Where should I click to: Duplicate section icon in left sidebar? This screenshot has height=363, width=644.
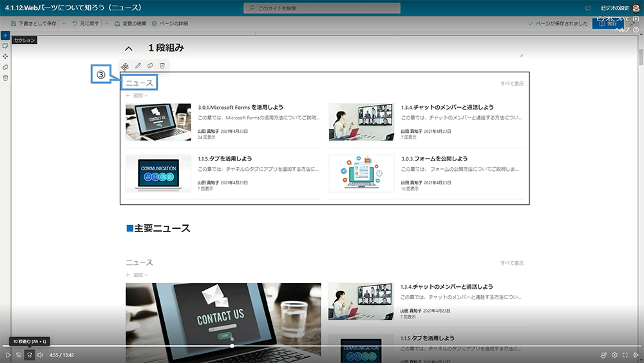(x=5, y=67)
